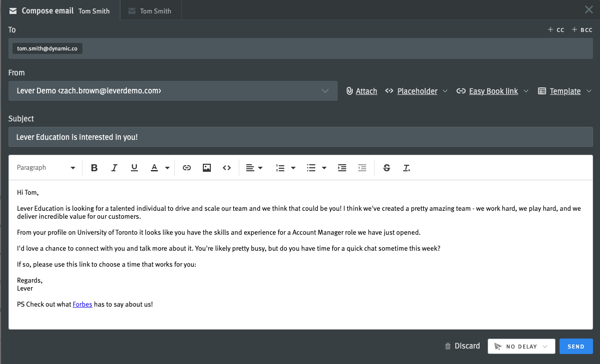
Task: Switch to second Tom Smith tab
Action: (x=150, y=11)
